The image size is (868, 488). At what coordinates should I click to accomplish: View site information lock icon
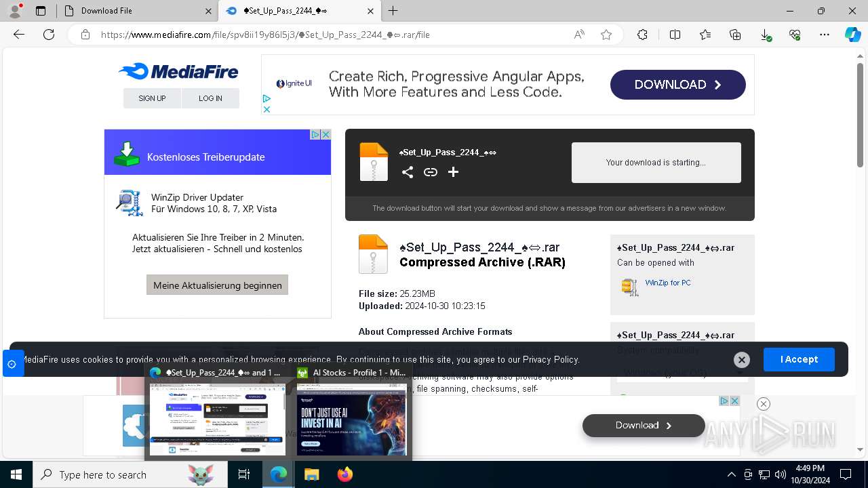(x=85, y=35)
